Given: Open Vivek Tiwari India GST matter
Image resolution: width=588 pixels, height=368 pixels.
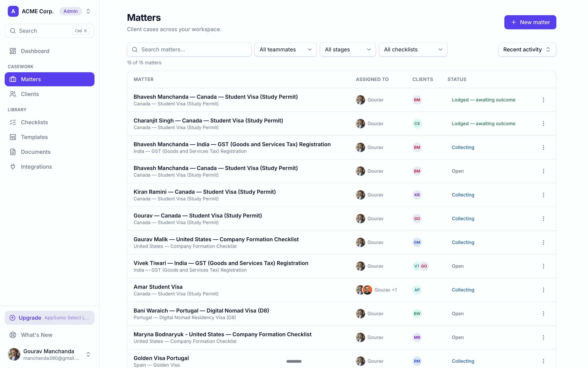Looking at the screenshot, I should [x=221, y=263].
